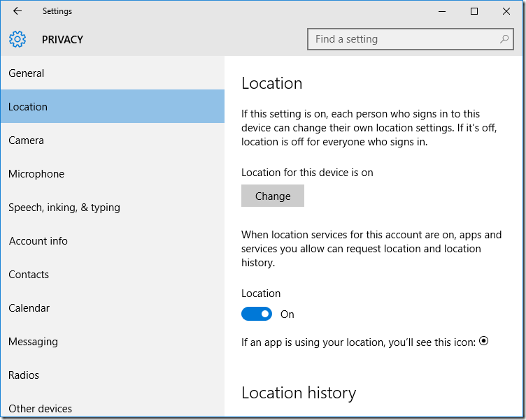Viewport: 526px width, 420px height.
Task: Maximize the Settings window
Action: (x=474, y=11)
